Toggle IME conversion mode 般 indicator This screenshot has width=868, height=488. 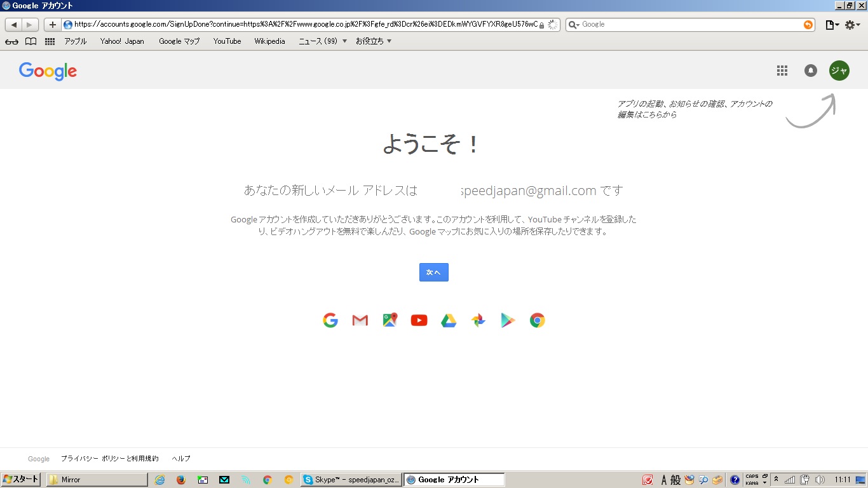[675, 480]
